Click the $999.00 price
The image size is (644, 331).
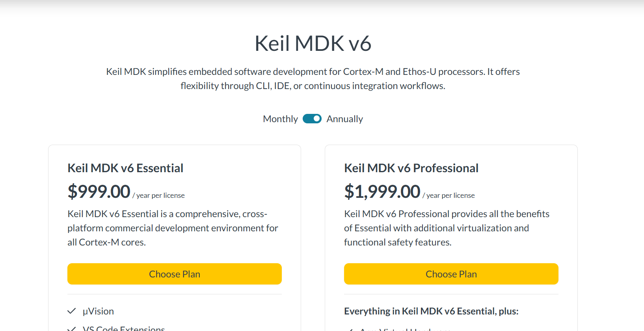click(99, 192)
